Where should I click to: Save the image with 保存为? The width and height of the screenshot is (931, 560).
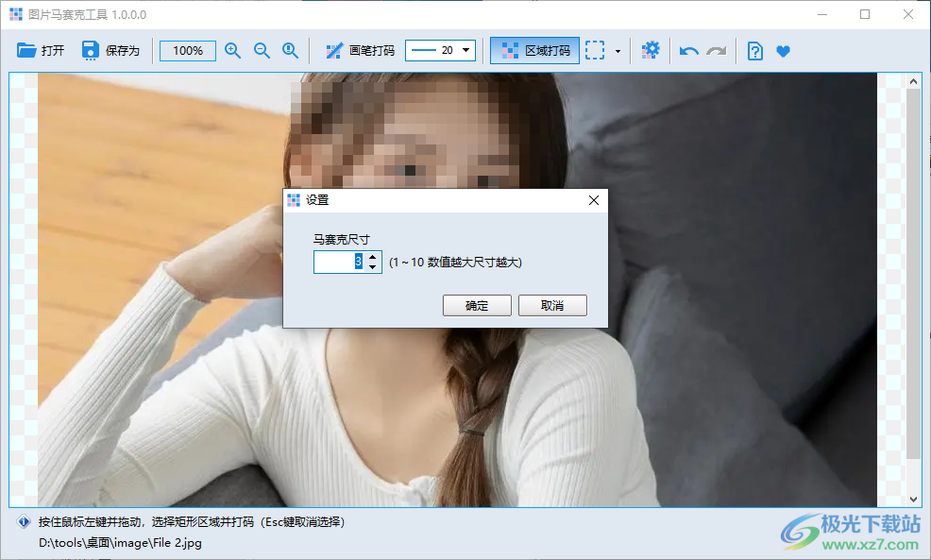pyautogui.click(x=110, y=50)
